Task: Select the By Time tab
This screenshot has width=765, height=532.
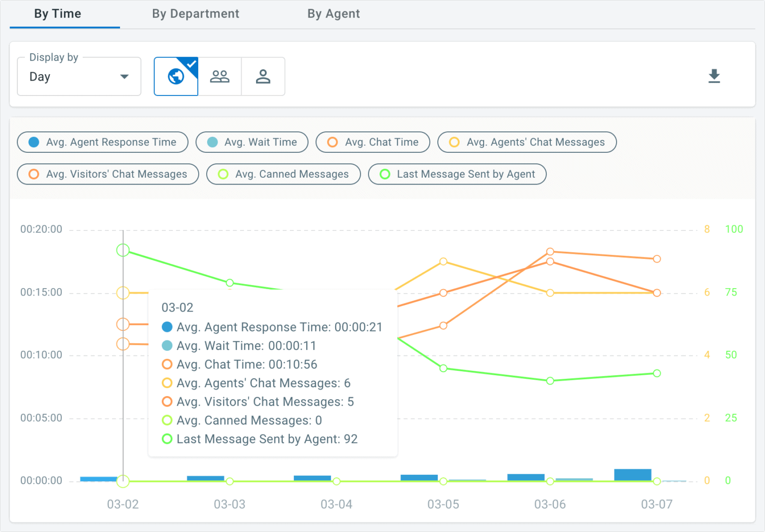Action: 57,14
